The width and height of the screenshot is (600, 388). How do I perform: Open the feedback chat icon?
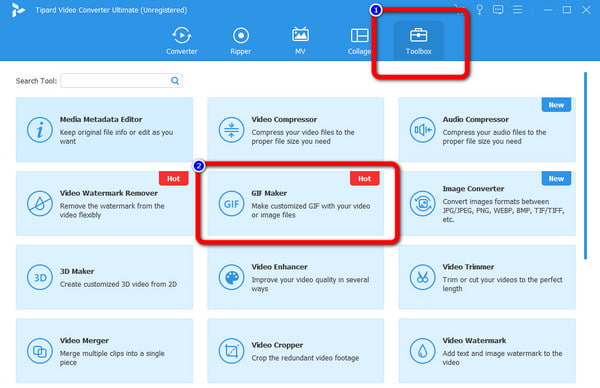pos(498,10)
